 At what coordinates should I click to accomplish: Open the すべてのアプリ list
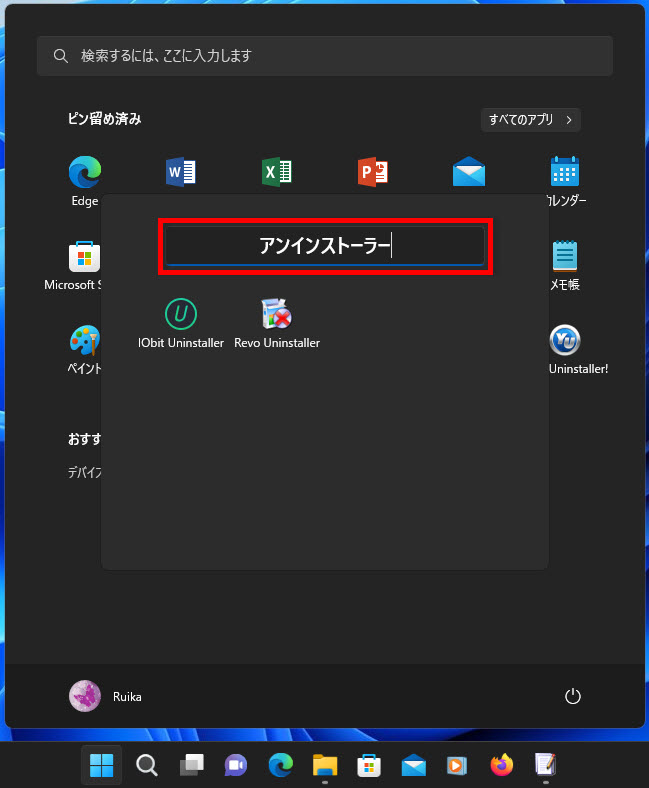530,120
